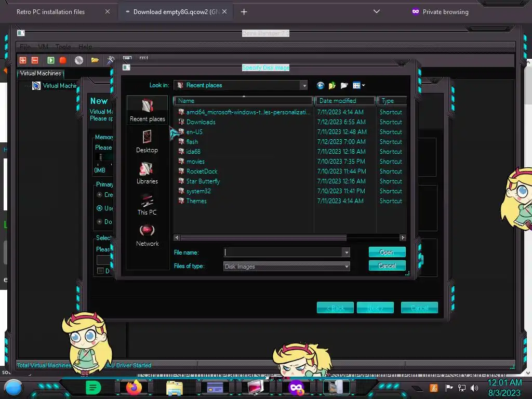Stop the VM with the red stop icon
The width and height of the screenshot is (532, 399).
click(63, 60)
